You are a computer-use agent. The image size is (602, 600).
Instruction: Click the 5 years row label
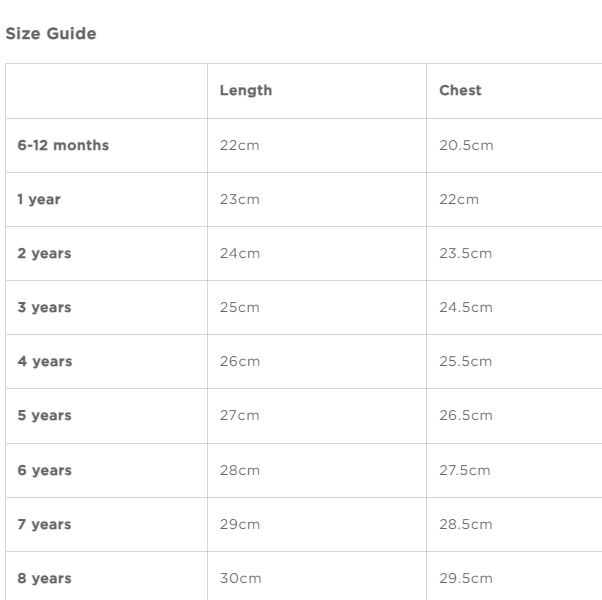coord(44,415)
